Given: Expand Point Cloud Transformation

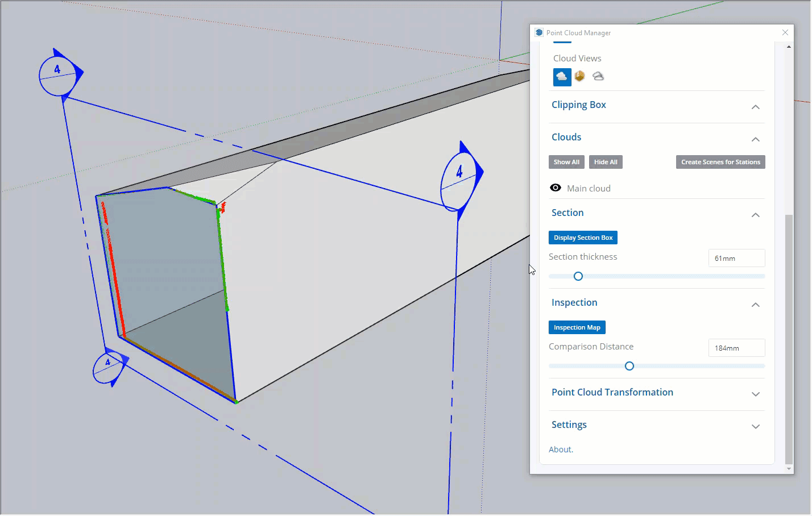Looking at the screenshot, I should (x=756, y=394).
